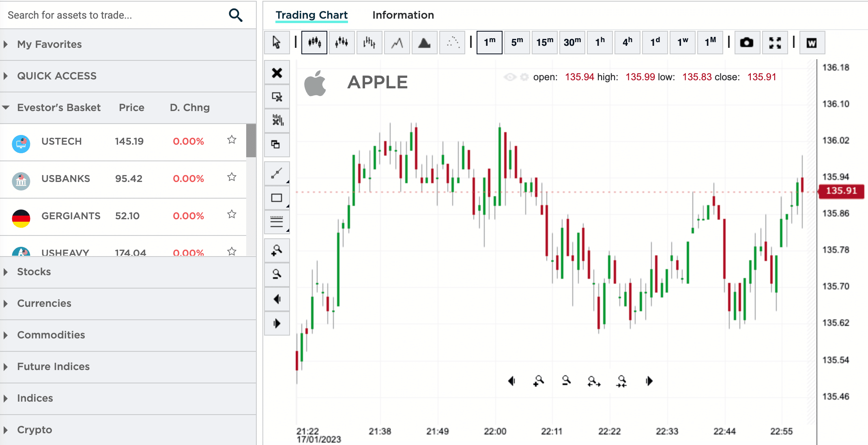Toggle GERGIANTS favorite star
The image size is (868, 445).
(232, 214)
